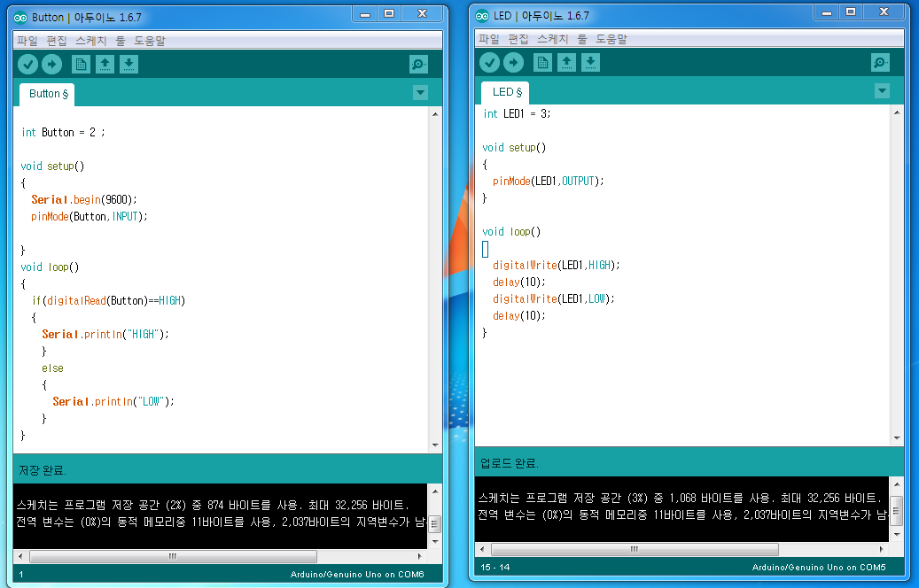Click Verify icon in LED window

click(x=489, y=62)
